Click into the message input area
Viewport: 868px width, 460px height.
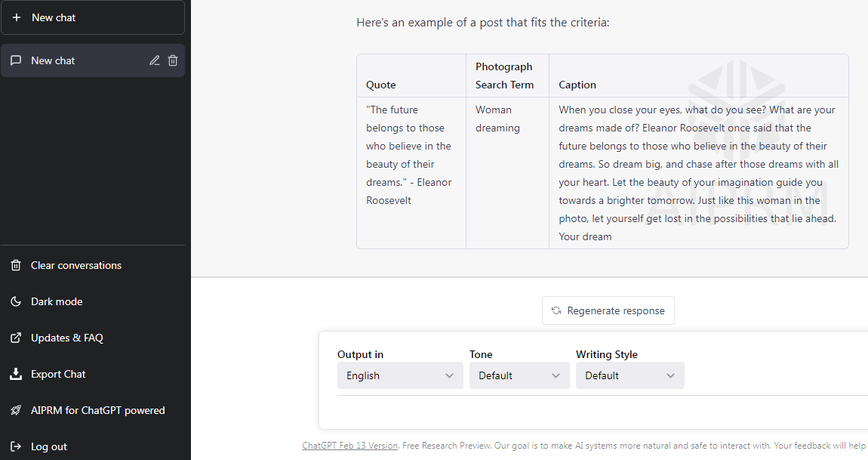coord(602,412)
